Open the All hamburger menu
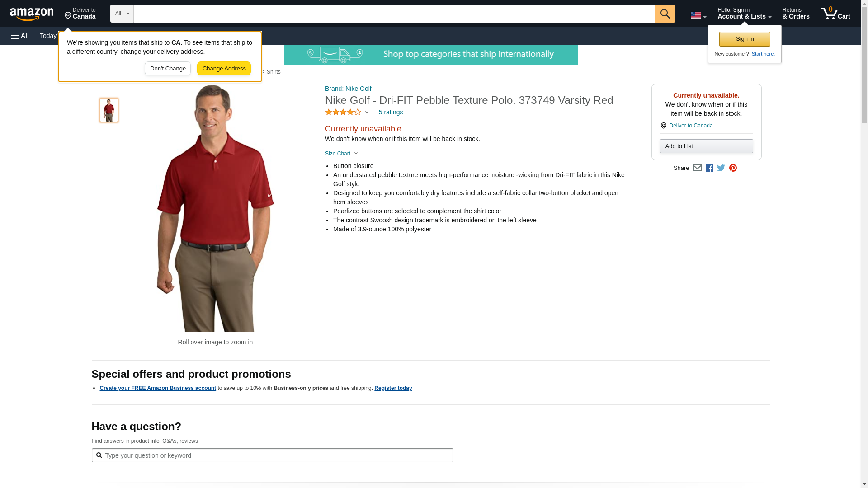Screen dimensions: 868x488 [x=20, y=36]
